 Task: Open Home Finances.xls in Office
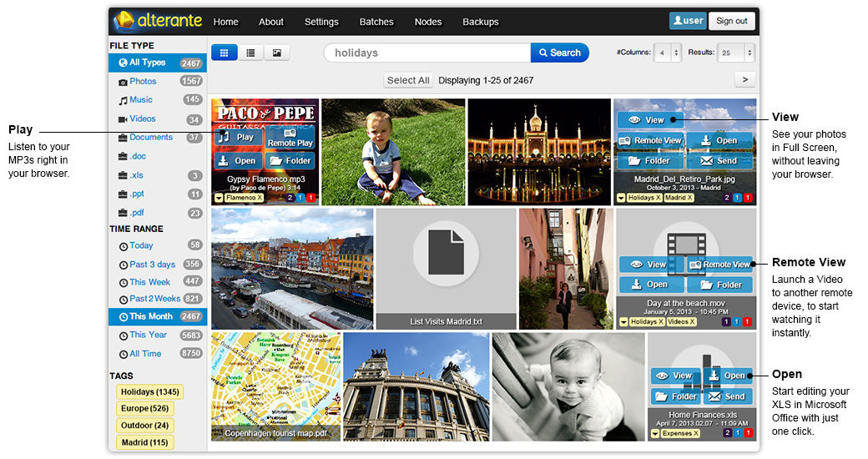[x=729, y=376]
